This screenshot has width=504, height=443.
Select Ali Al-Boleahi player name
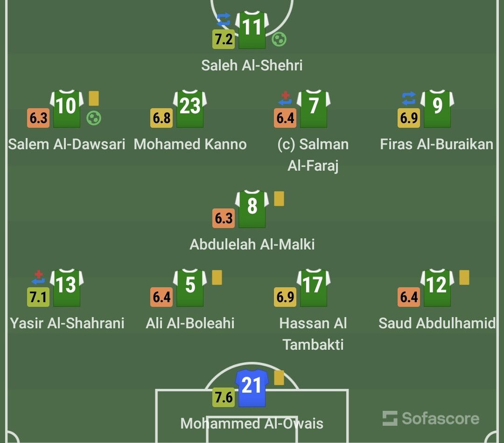pos(190,323)
